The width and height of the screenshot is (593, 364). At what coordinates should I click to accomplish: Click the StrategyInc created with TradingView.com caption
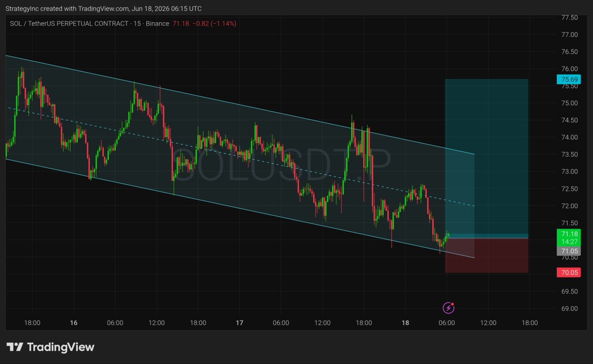(x=103, y=8)
